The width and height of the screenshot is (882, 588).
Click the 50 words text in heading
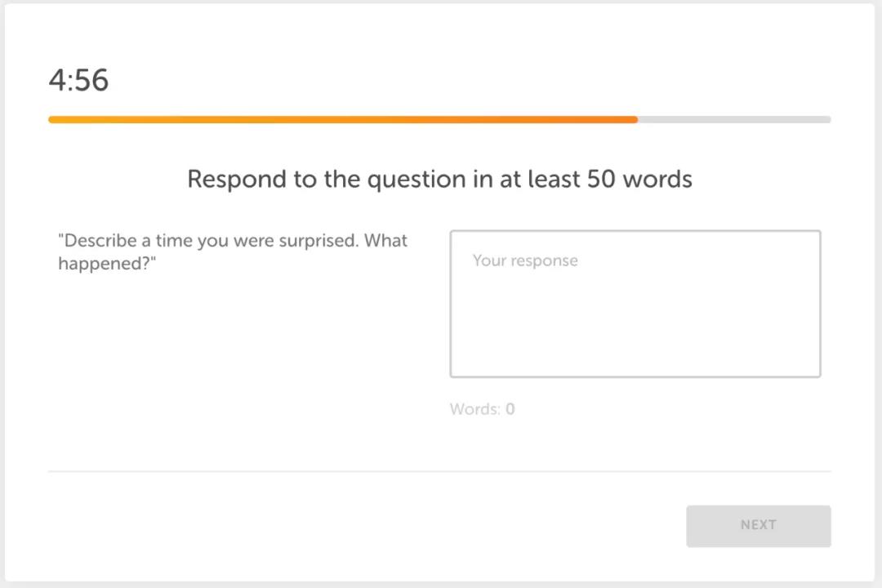click(639, 179)
